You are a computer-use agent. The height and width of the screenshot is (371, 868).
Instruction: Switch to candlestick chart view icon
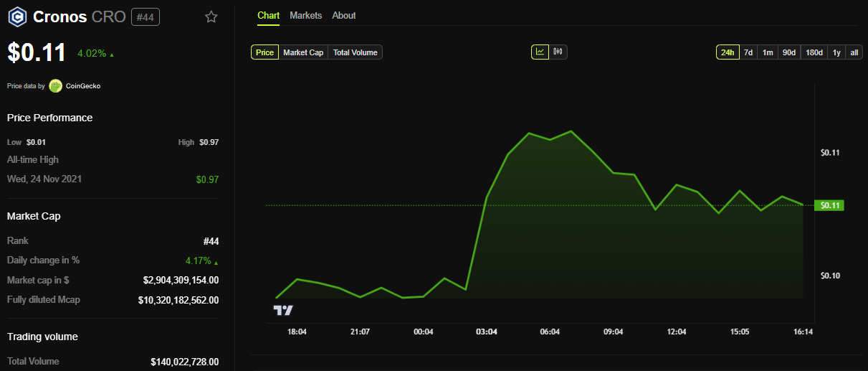[558, 52]
